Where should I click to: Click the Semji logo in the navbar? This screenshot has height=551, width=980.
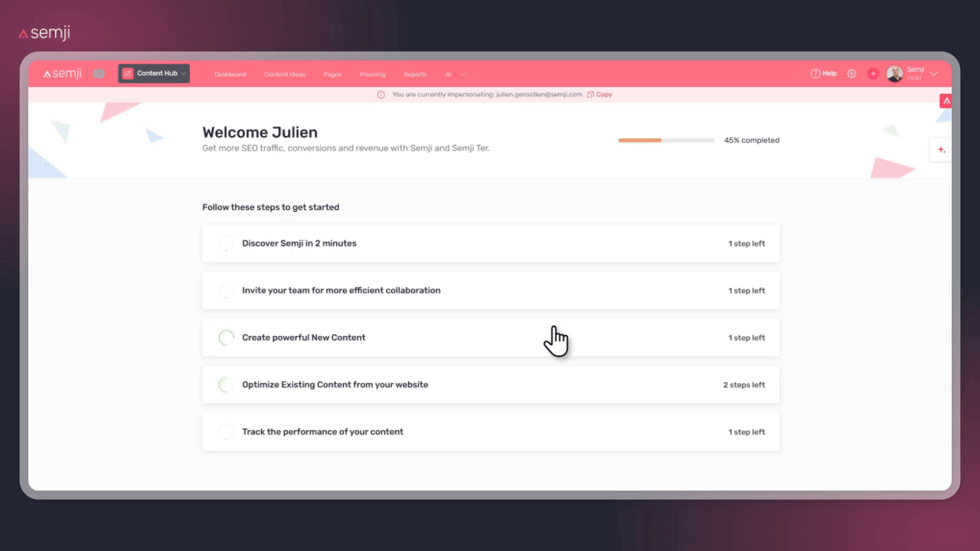[62, 73]
